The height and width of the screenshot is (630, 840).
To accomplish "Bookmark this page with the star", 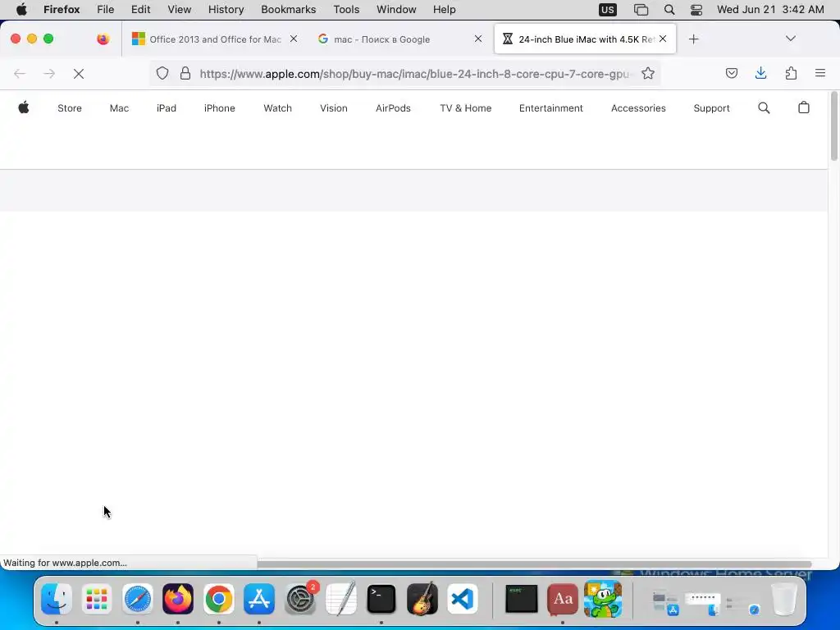I will (648, 73).
